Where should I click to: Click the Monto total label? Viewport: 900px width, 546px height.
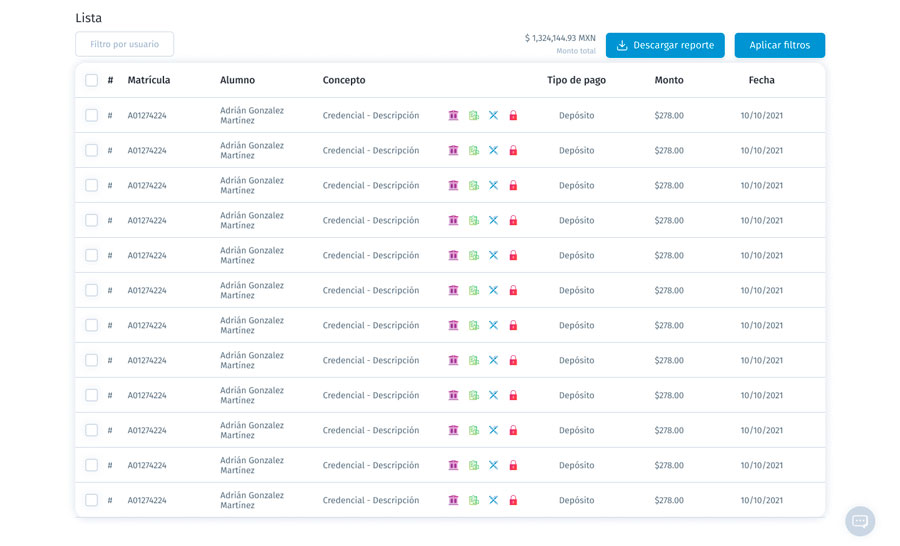[x=576, y=51]
